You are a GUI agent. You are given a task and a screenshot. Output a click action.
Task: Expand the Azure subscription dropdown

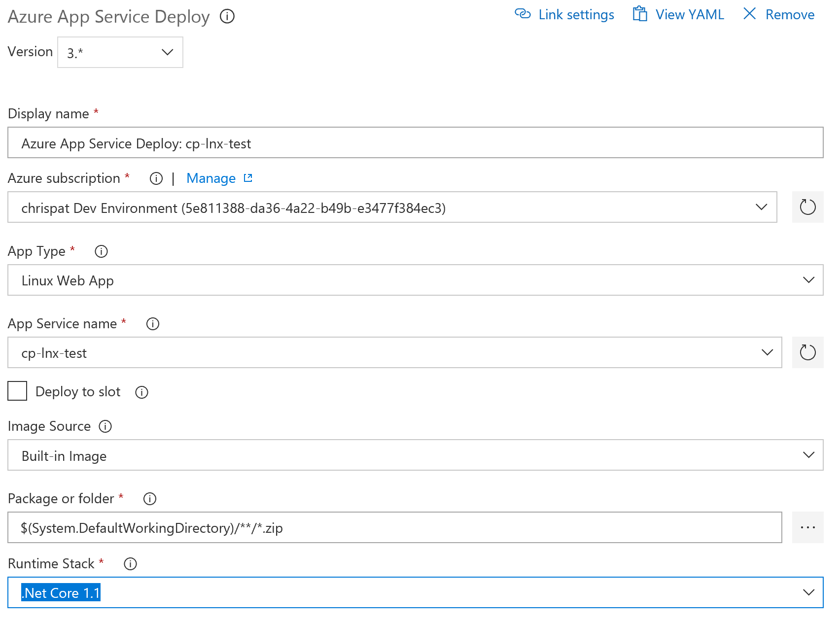tap(392, 207)
